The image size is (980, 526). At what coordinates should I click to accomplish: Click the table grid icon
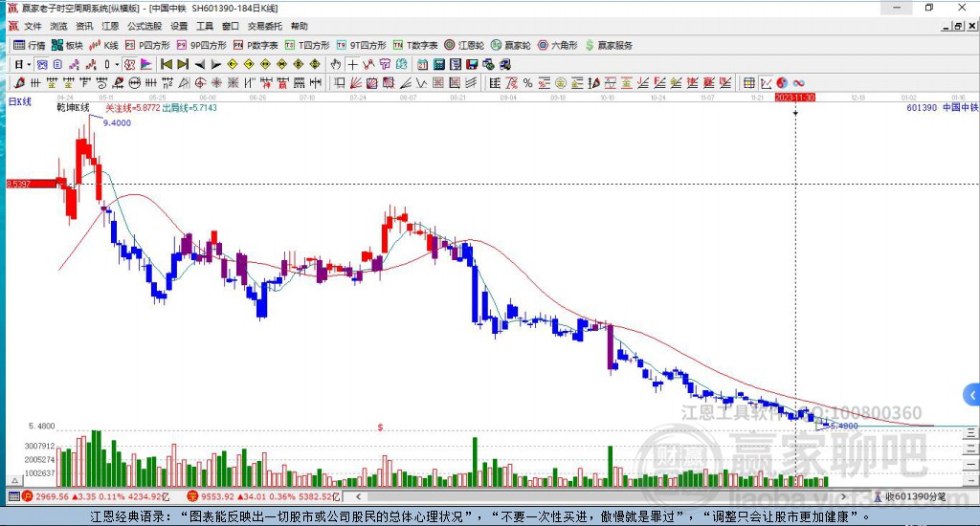[x=748, y=82]
